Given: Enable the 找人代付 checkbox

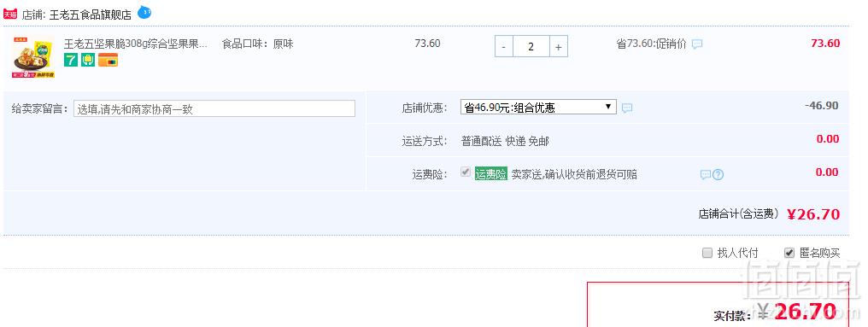Looking at the screenshot, I should tap(707, 253).
